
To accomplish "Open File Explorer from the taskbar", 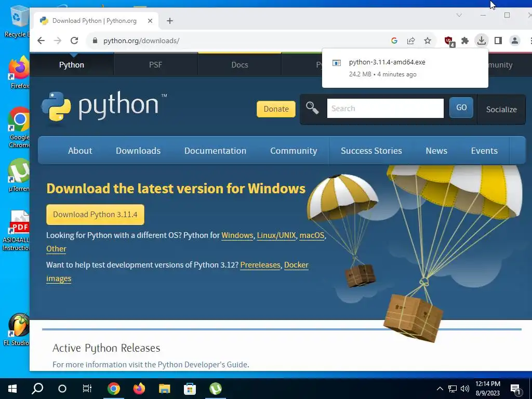I will coord(165,389).
